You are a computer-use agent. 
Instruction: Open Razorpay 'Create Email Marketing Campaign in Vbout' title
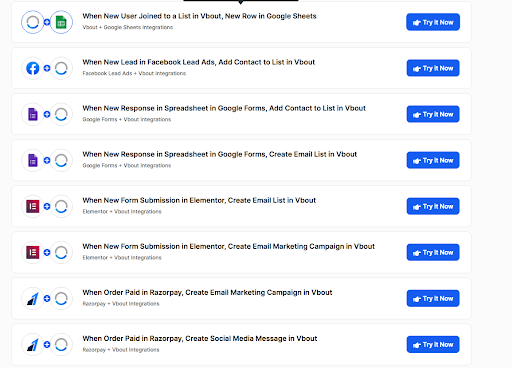pyautogui.click(x=207, y=292)
